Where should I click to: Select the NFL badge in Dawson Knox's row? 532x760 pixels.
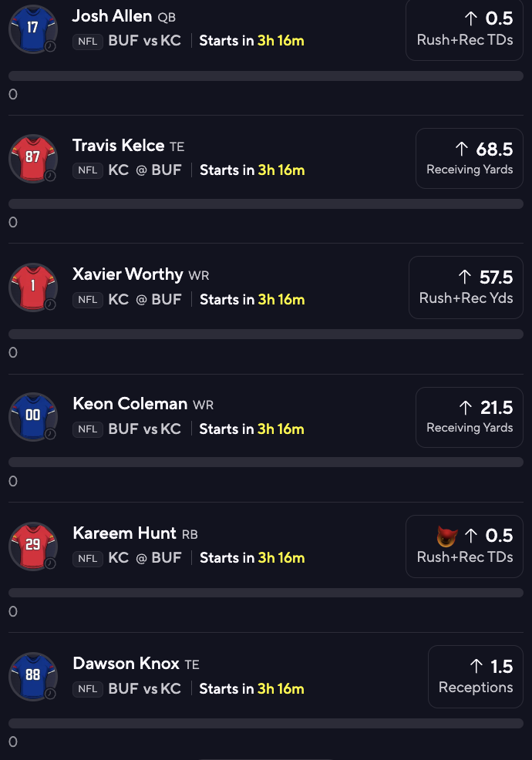click(x=88, y=688)
